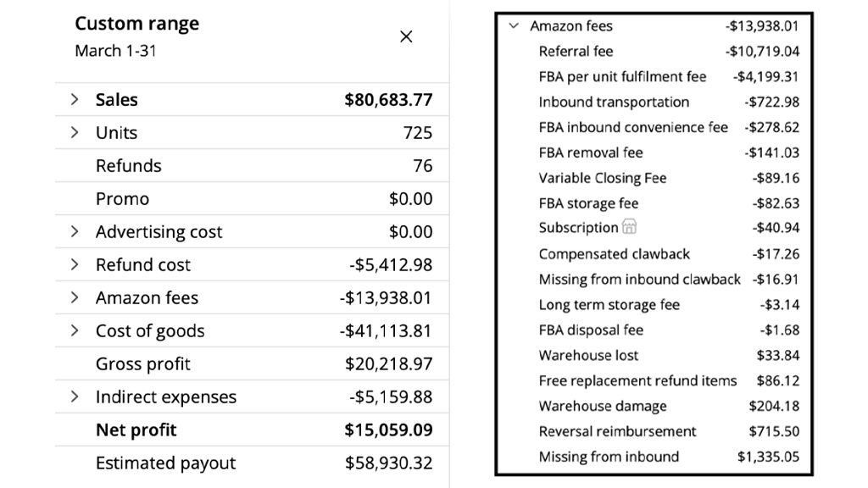Click the Custom range heading
868x488 pixels.
click(136, 24)
